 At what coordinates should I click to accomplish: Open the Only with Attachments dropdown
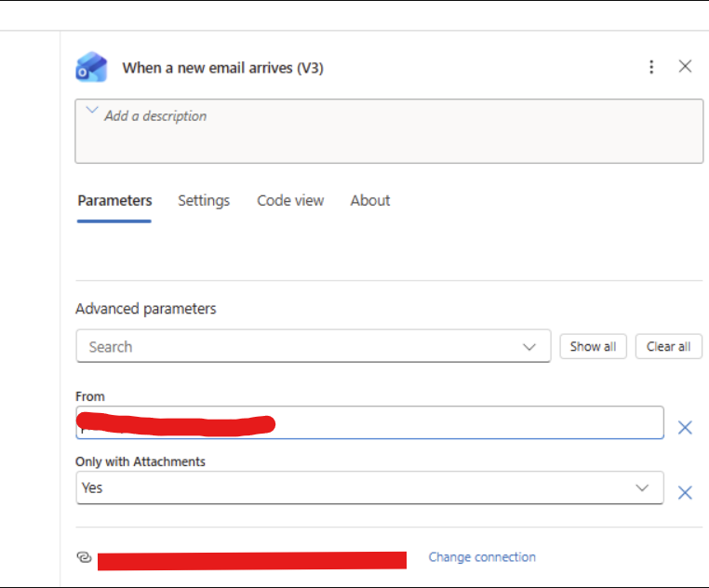[x=369, y=488]
